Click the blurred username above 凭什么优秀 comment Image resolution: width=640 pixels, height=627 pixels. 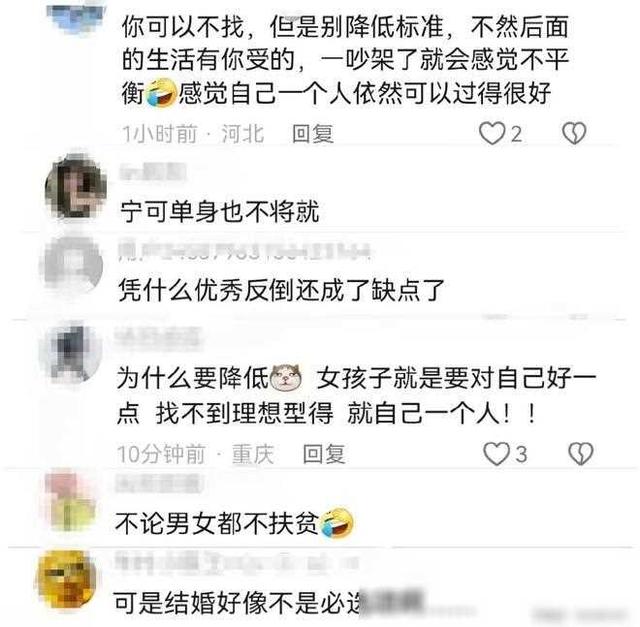tap(245, 251)
